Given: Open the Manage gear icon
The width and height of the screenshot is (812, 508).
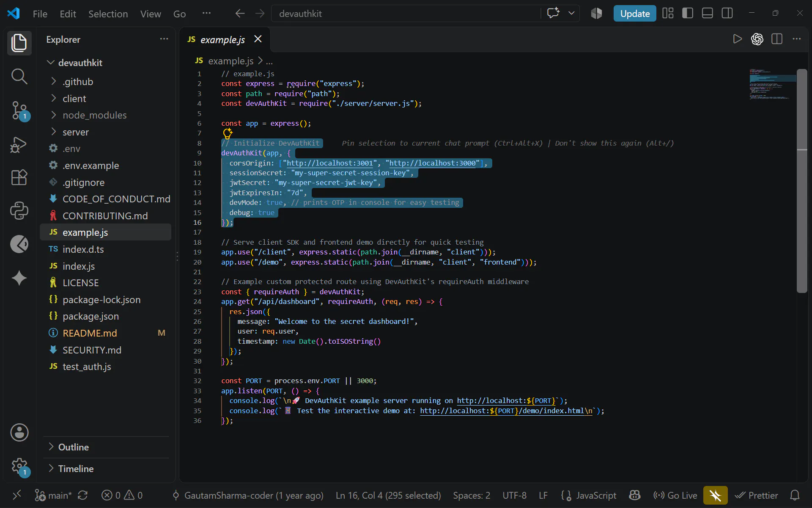Looking at the screenshot, I should (19, 467).
